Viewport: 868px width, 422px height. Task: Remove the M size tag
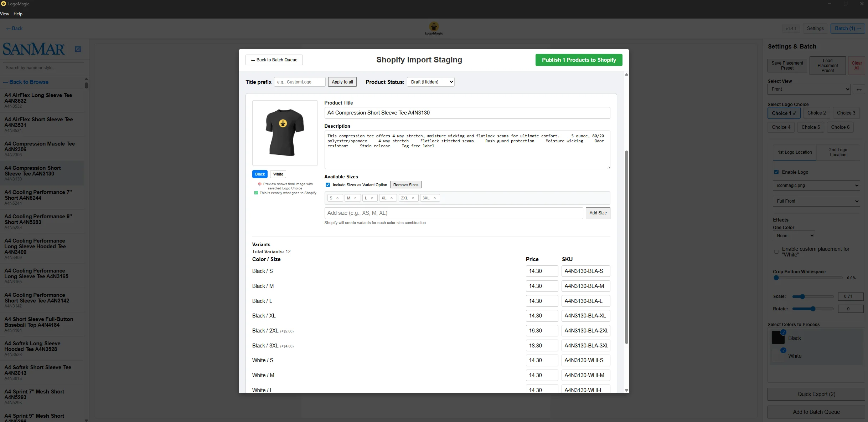click(x=355, y=198)
